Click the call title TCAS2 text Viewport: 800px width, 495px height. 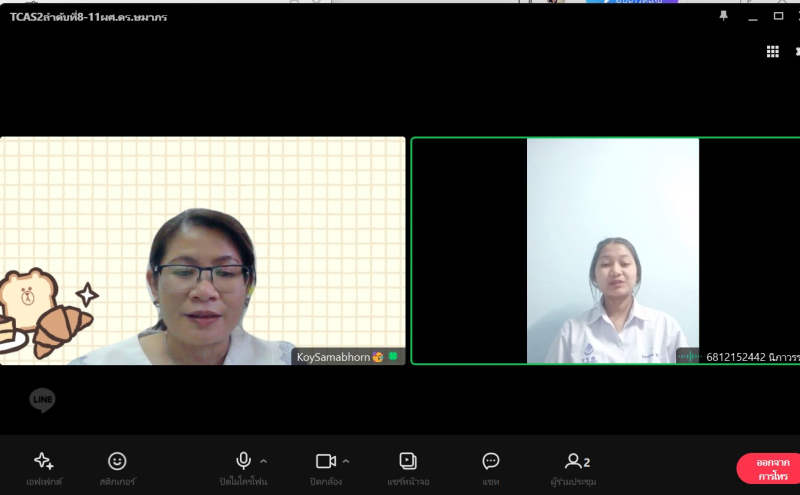[x=88, y=17]
